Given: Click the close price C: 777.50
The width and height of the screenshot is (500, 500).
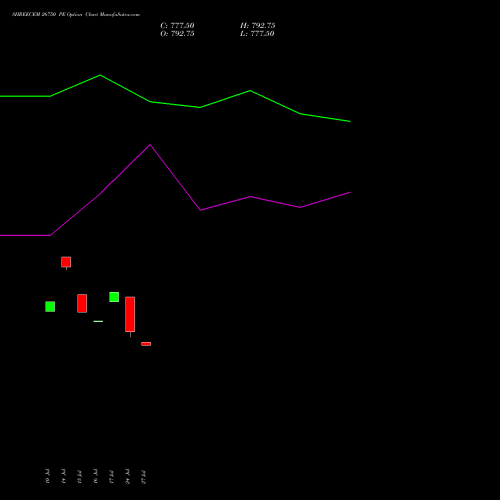Looking at the screenshot, I should point(177,26).
